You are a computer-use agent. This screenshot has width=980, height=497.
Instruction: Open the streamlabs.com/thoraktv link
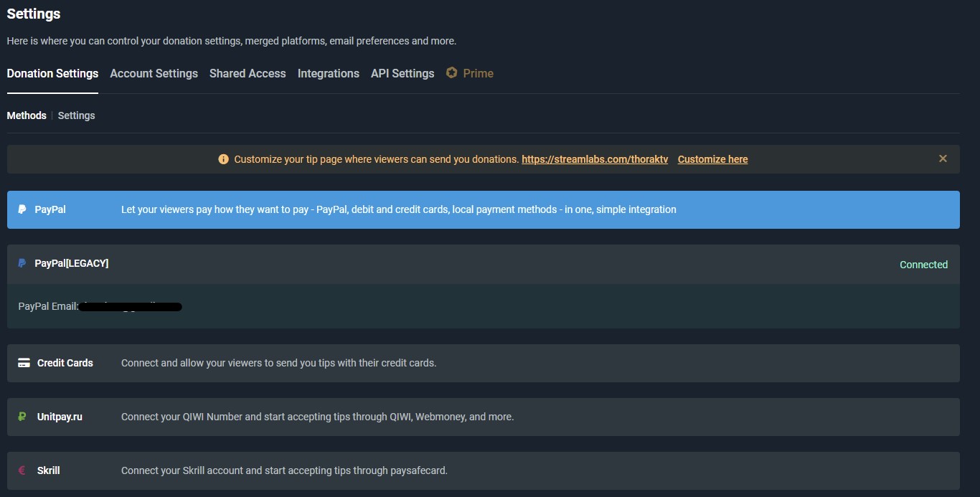[594, 159]
